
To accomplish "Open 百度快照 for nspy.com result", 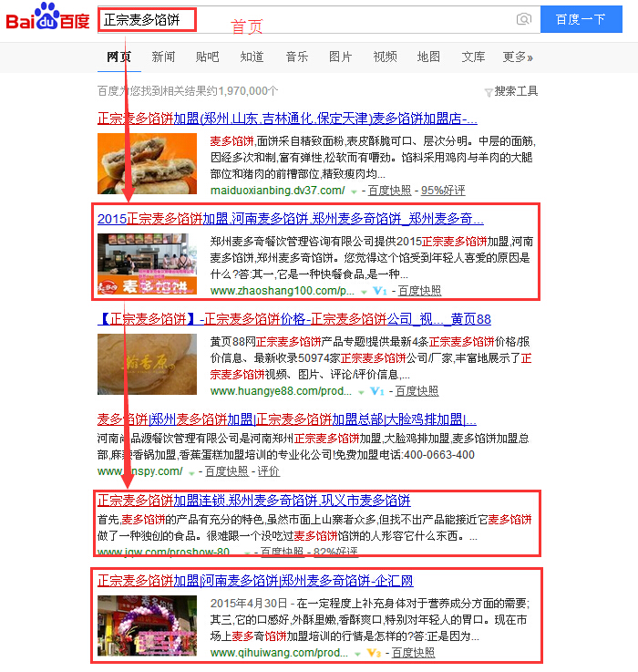I will click(227, 471).
